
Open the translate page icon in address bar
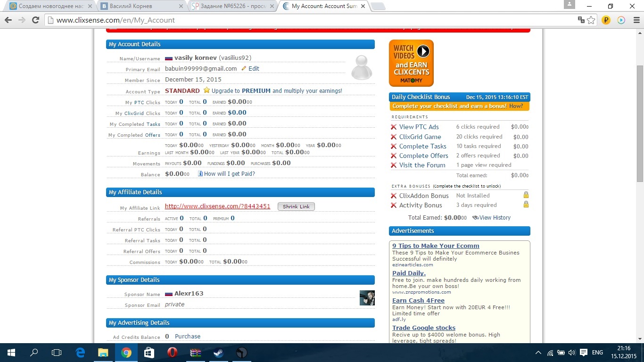click(581, 20)
